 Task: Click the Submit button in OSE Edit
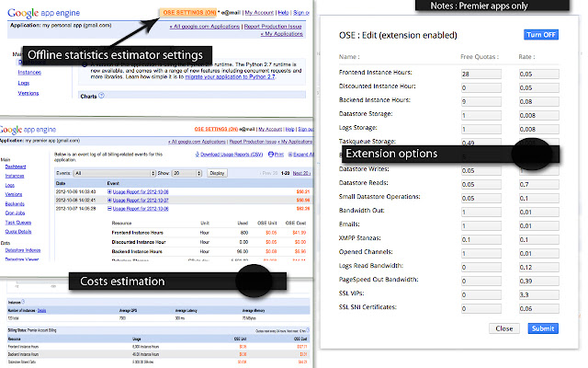tap(543, 328)
